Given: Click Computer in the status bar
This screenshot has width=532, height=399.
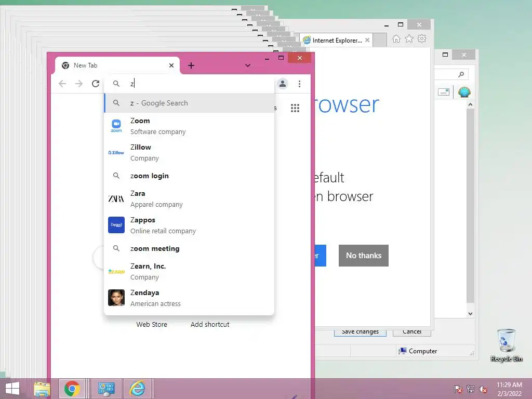Looking at the screenshot, I should click(418, 351).
